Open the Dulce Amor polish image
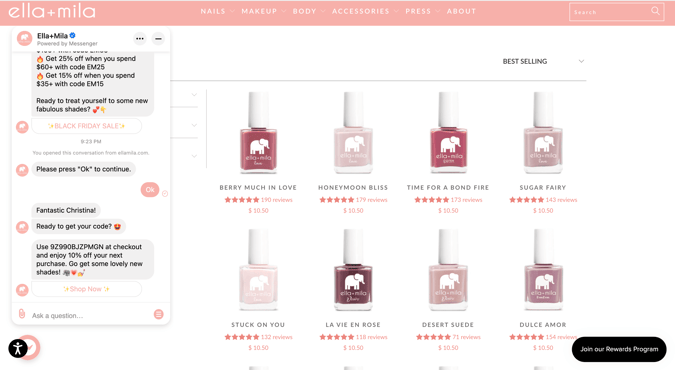This screenshot has width=675, height=370. 543,270
